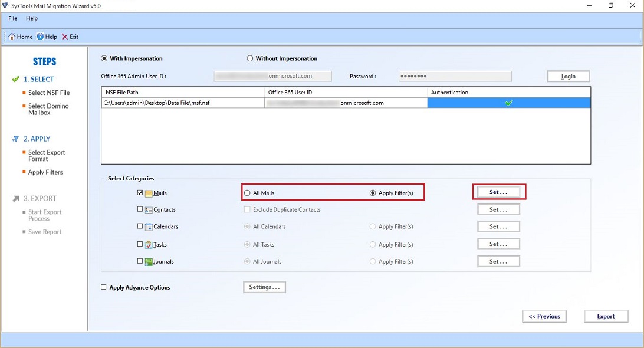
Task: Choose Apply Filter(s) for Mails
Action: click(373, 193)
